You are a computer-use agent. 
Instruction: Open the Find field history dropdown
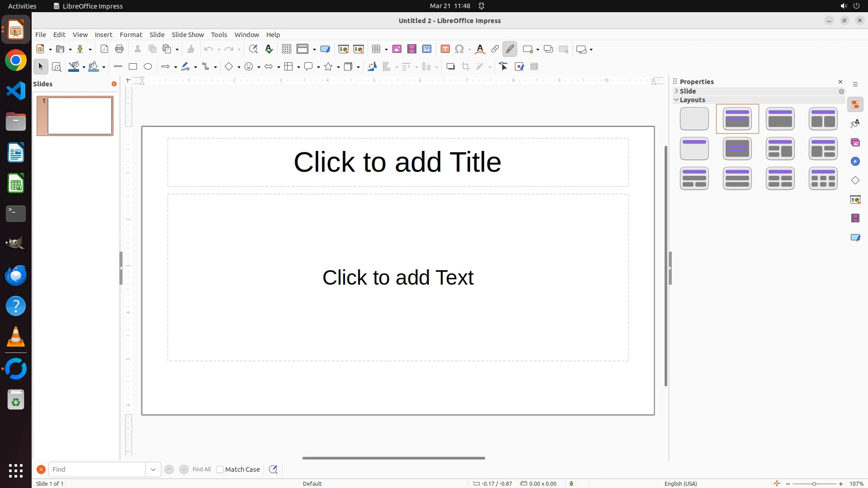tap(153, 469)
